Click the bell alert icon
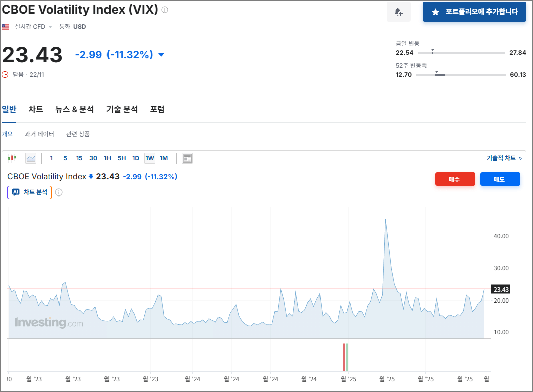Image resolution: width=533 pixels, height=392 pixels. pyautogui.click(x=398, y=12)
